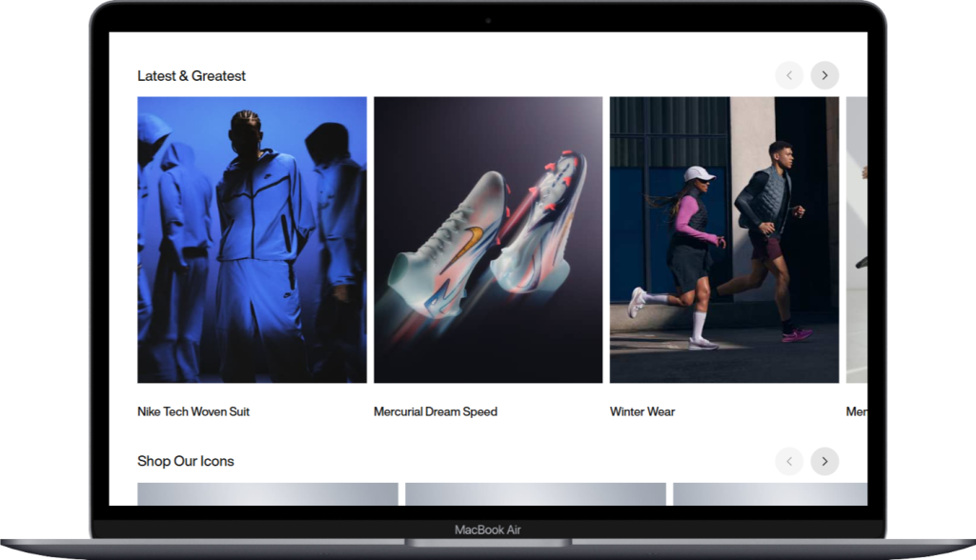976x560 pixels.
Task: Open the third Shop Our Icons card
Action: pyautogui.click(x=770, y=493)
